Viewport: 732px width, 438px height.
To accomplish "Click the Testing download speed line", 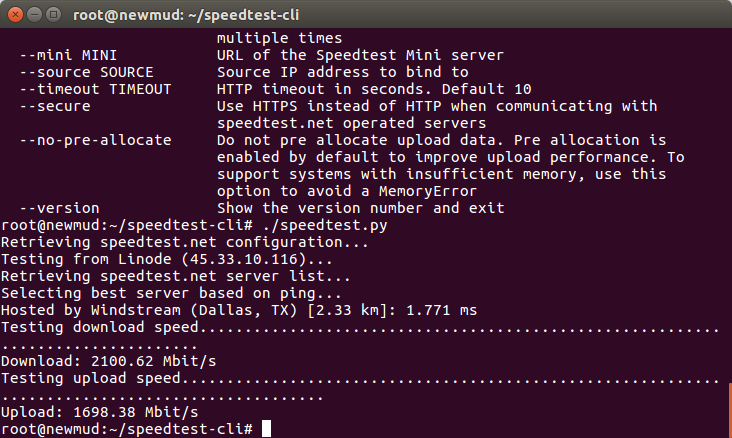I will [360, 335].
